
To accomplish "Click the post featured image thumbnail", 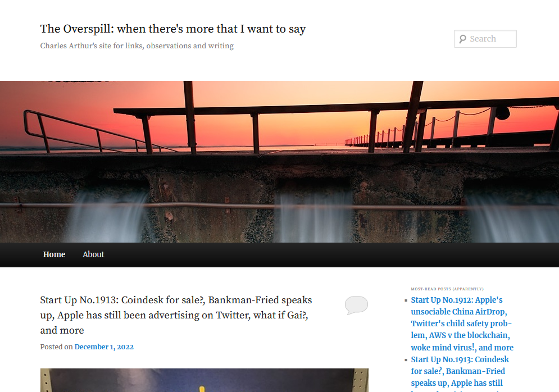I will point(204,380).
